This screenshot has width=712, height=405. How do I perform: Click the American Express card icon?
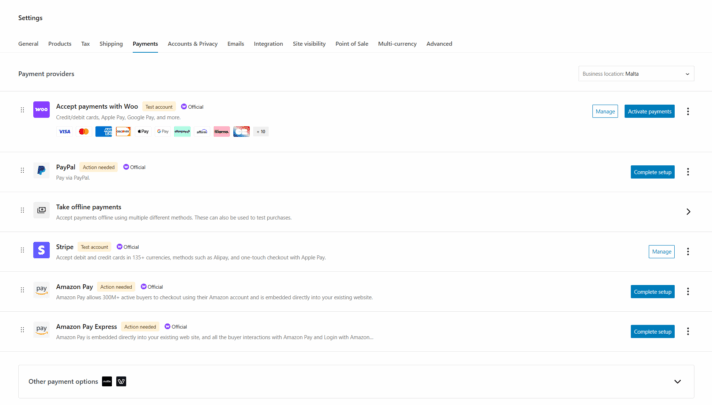[104, 132]
